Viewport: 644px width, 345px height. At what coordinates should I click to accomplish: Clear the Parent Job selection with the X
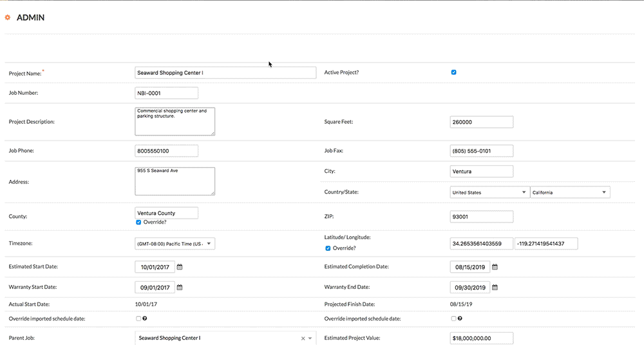303,338
